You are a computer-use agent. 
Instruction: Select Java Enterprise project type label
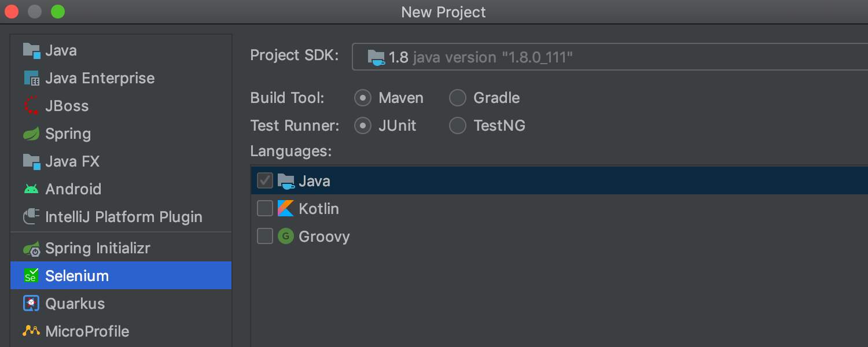pyautogui.click(x=100, y=78)
